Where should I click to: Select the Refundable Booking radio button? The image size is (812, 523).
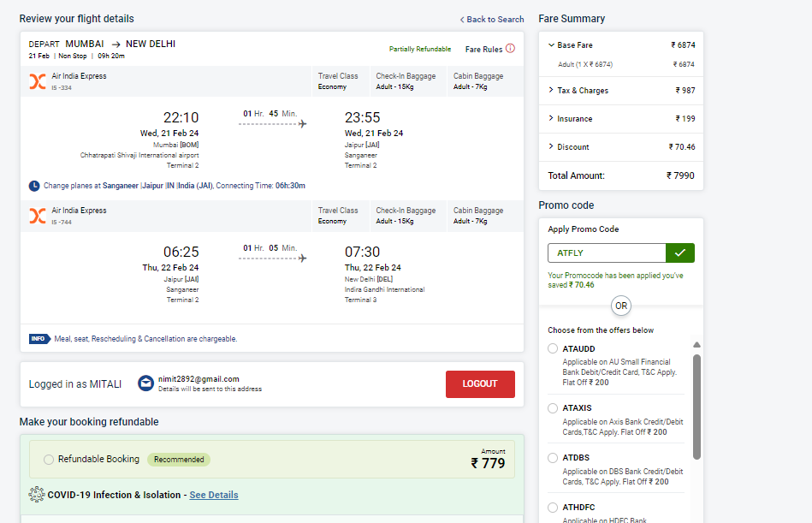tap(49, 460)
